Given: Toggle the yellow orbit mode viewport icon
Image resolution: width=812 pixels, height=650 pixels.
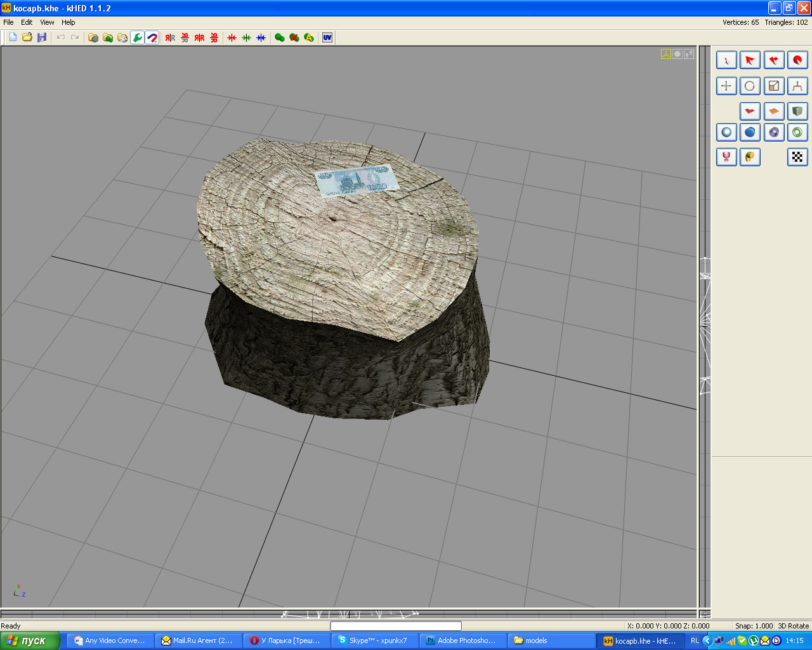Looking at the screenshot, I should 665,54.
